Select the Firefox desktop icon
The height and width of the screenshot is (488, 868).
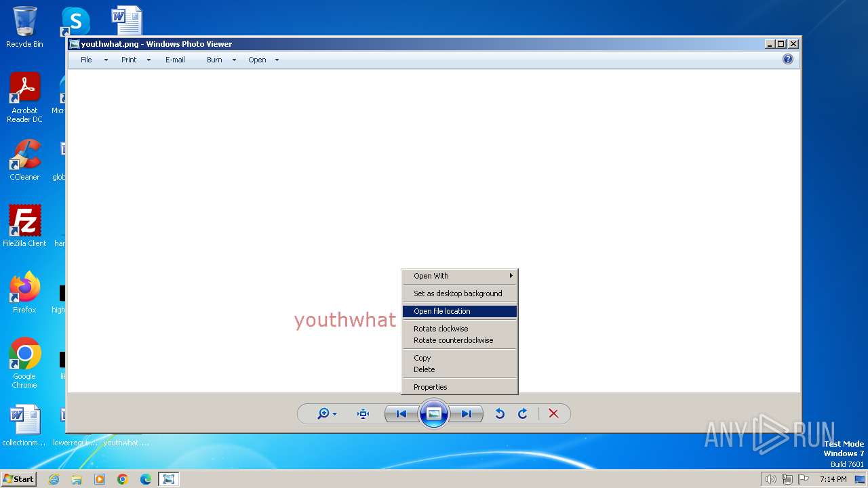coord(24,293)
